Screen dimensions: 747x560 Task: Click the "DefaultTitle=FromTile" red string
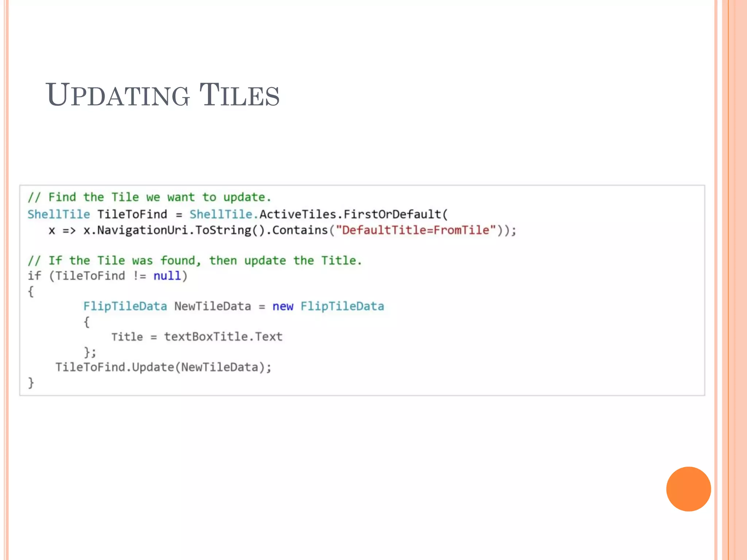pyautogui.click(x=416, y=230)
